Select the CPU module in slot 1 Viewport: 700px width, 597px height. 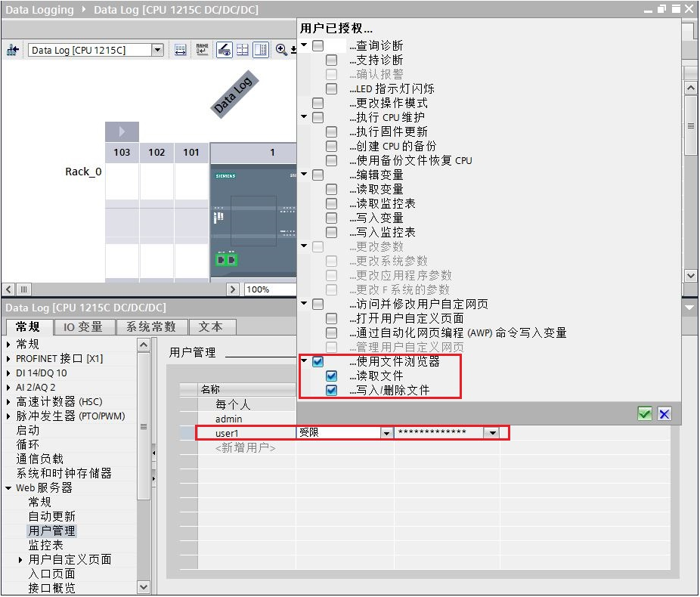tap(253, 221)
